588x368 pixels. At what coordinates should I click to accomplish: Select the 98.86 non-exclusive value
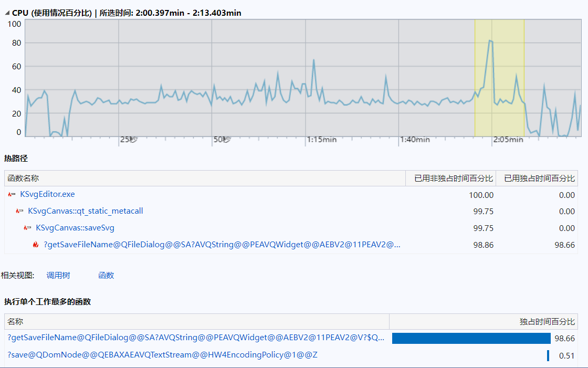click(x=484, y=245)
